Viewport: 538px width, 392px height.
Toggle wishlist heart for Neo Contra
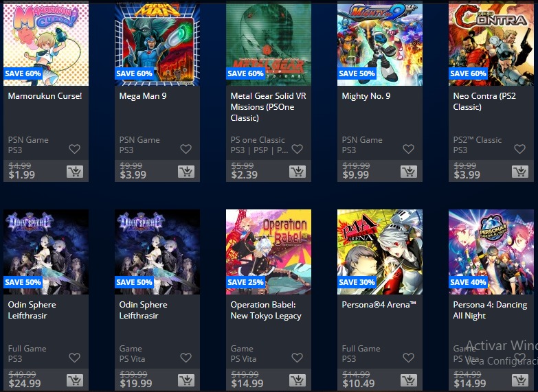coord(520,149)
